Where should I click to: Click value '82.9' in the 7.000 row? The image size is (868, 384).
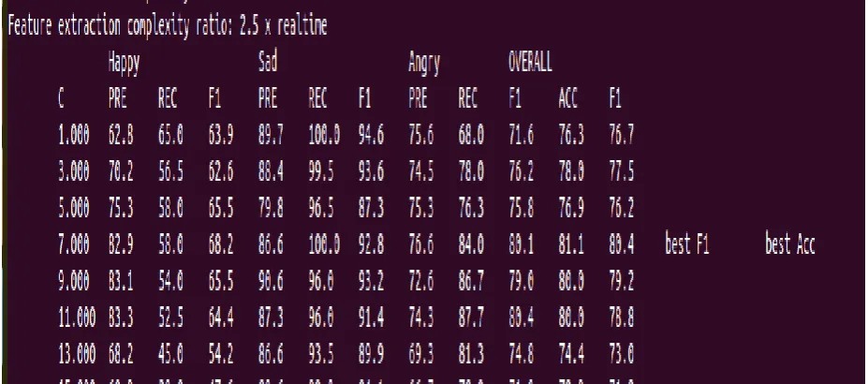[121, 244]
